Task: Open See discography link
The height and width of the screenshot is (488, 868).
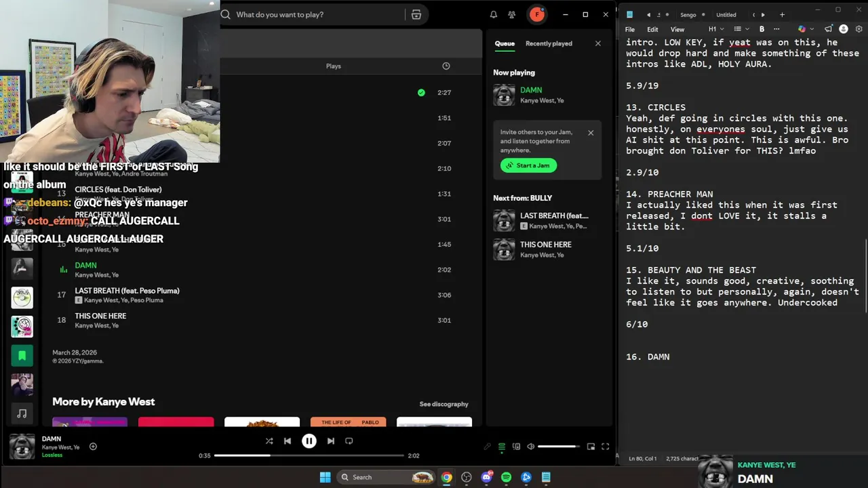Action: (443, 404)
